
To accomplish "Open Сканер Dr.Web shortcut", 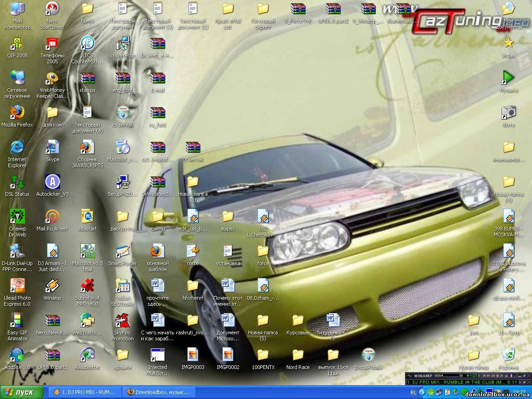I will (17, 223).
